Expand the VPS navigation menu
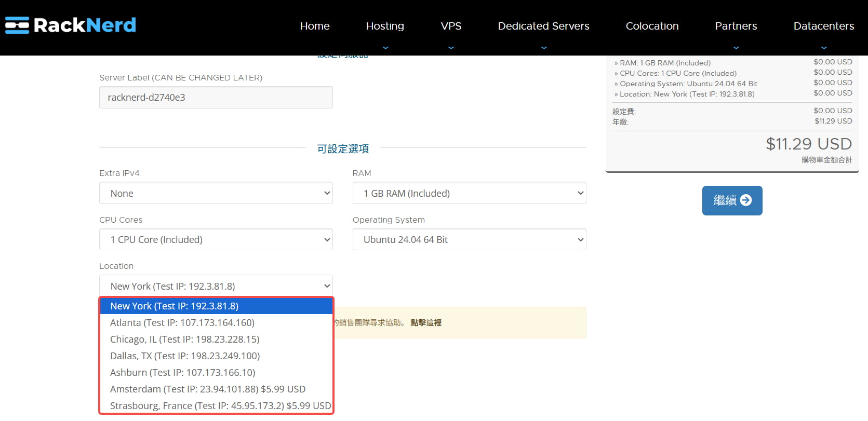Screen dimensions: 868x421 tap(450, 26)
